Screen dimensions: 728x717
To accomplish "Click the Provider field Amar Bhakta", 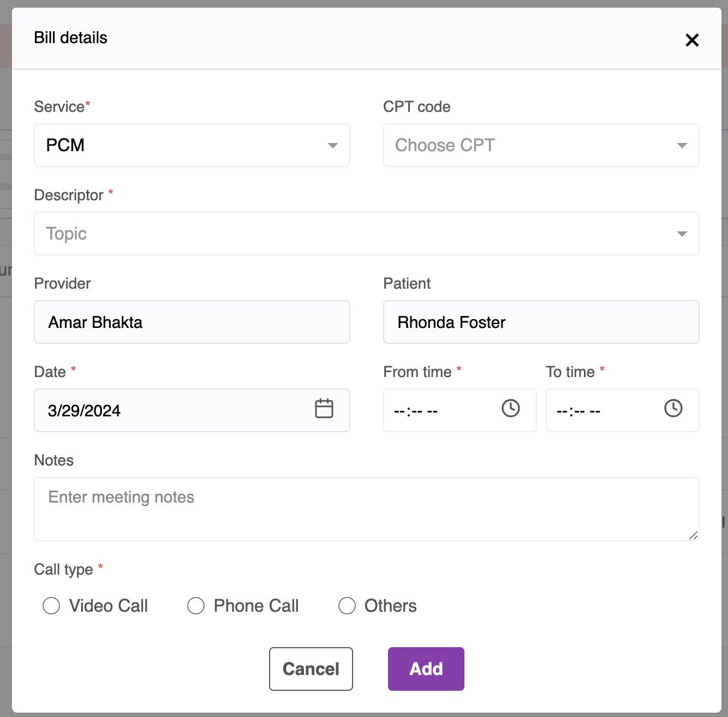I will point(192,322).
